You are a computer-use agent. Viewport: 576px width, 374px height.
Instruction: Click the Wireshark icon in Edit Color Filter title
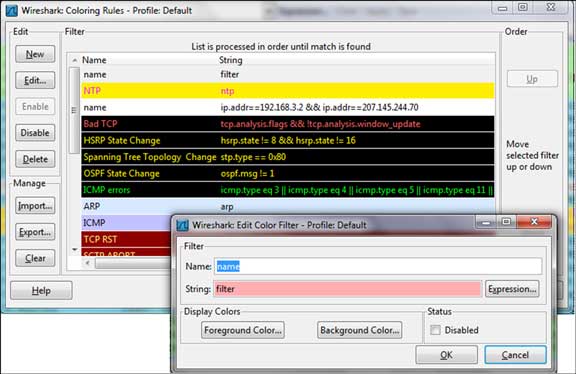pyautogui.click(x=182, y=225)
